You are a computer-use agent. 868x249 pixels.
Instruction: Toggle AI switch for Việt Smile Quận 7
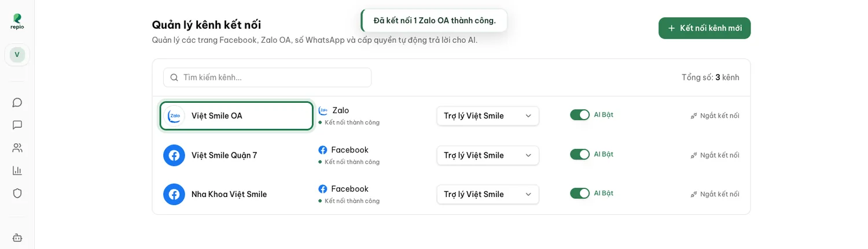[x=580, y=154]
